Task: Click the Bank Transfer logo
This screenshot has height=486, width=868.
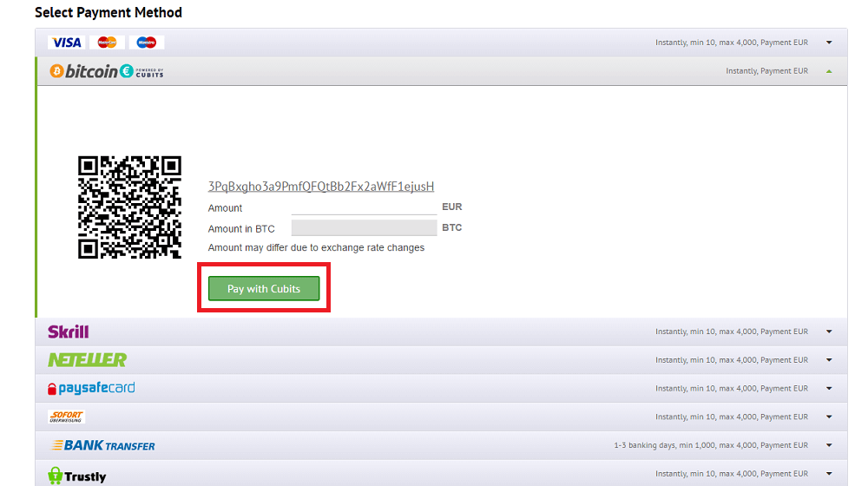Action: pyautogui.click(x=103, y=445)
